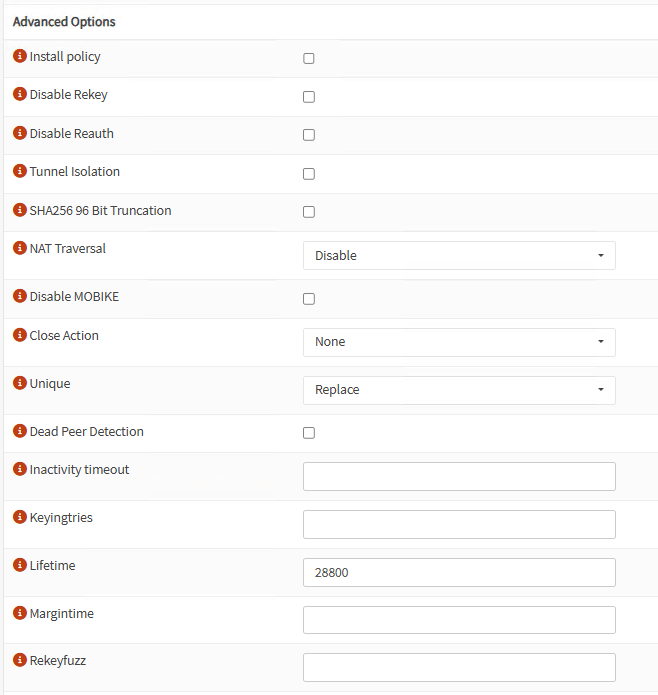The height and width of the screenshot is (695, 658).
Task: Click info icon next to Lifetime
Action: 20,566
